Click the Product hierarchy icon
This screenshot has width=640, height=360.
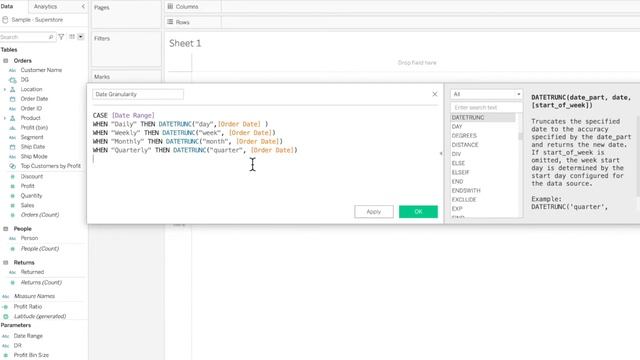(x=12, y=118)
